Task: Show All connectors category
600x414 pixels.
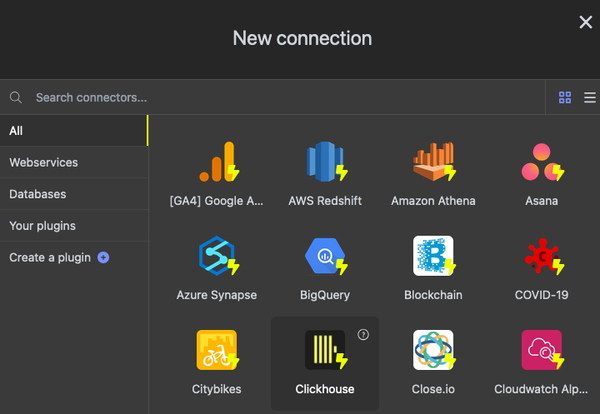Action: [x=73, y=131]
